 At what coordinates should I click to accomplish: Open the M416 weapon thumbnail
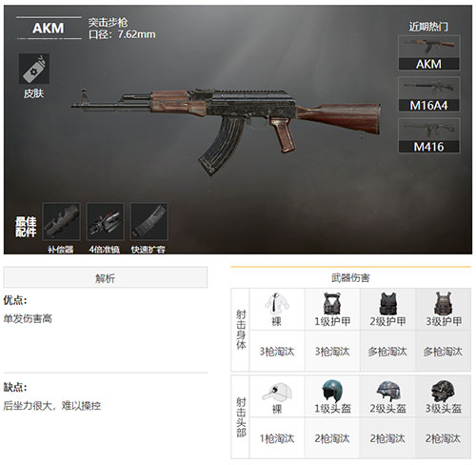click(x=428, y=135)
